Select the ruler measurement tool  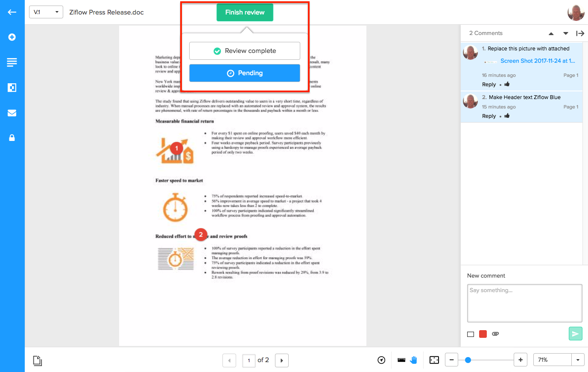[401, 360]
